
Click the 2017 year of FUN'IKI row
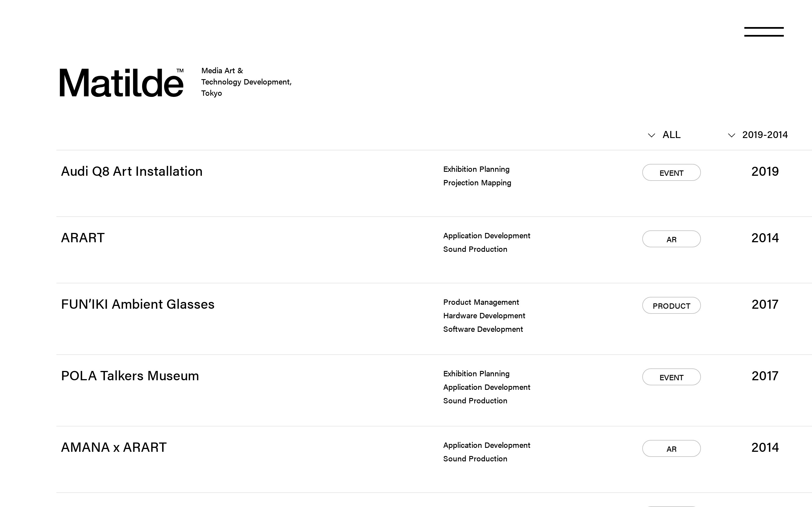click(765, 304)
